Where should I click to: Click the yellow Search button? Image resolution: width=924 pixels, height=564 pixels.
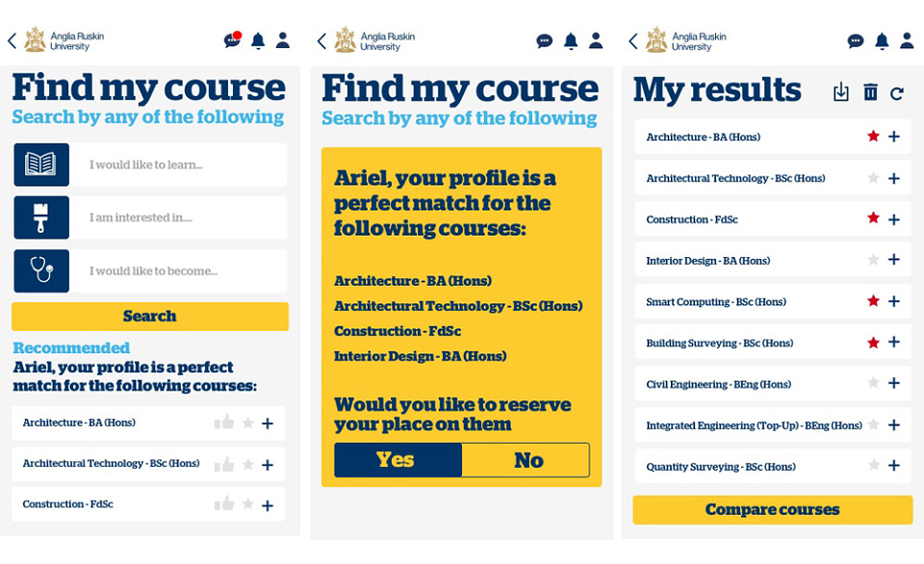(150, 317)
